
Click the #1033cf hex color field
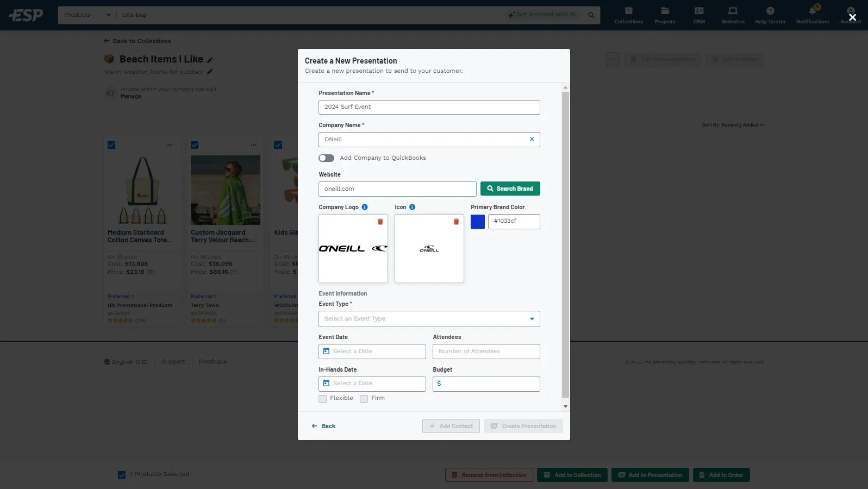pyautogui.click(x=514, y=222)
